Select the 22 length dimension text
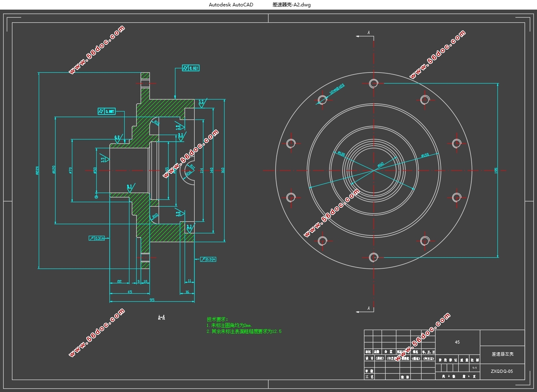Image resolution: width=537 pixels, height=392 pixels. pos(119,281)
